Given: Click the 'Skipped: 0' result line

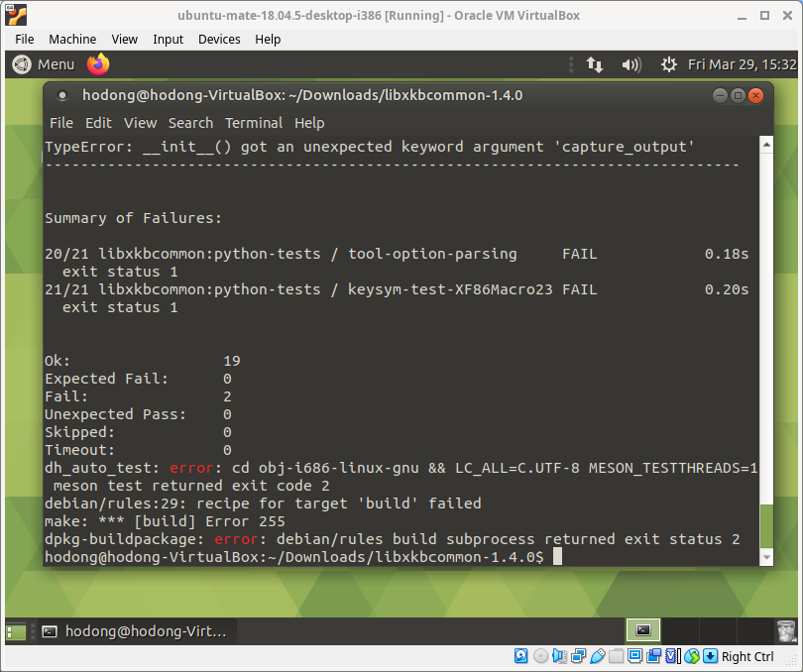Looking at the screenshot, I should (x=138, y=432).
